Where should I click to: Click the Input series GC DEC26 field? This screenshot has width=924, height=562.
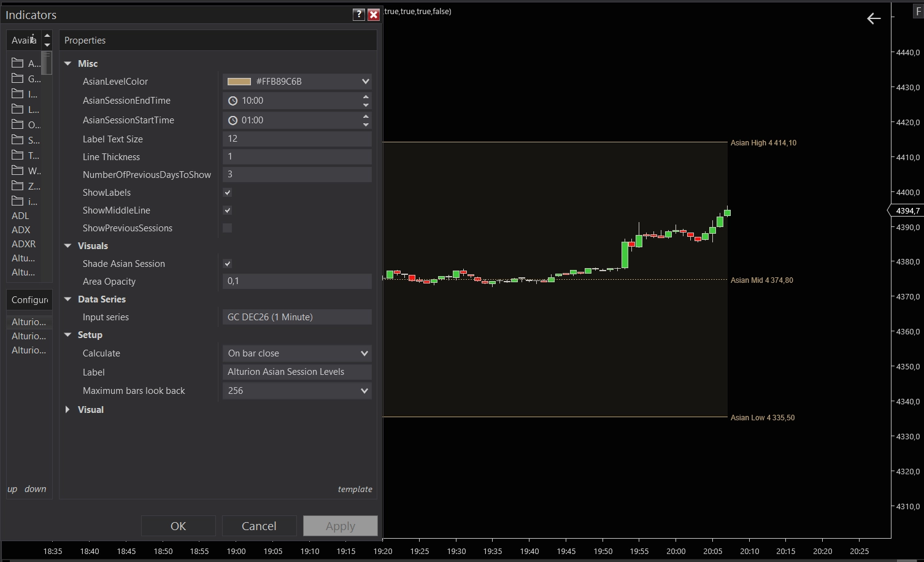(x=297, y=317)
